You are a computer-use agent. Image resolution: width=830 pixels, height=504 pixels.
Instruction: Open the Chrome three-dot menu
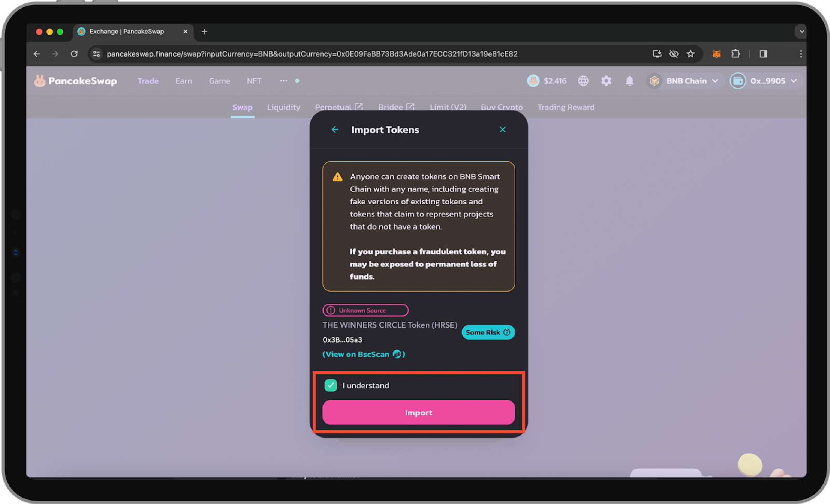(x=800, y=54)
